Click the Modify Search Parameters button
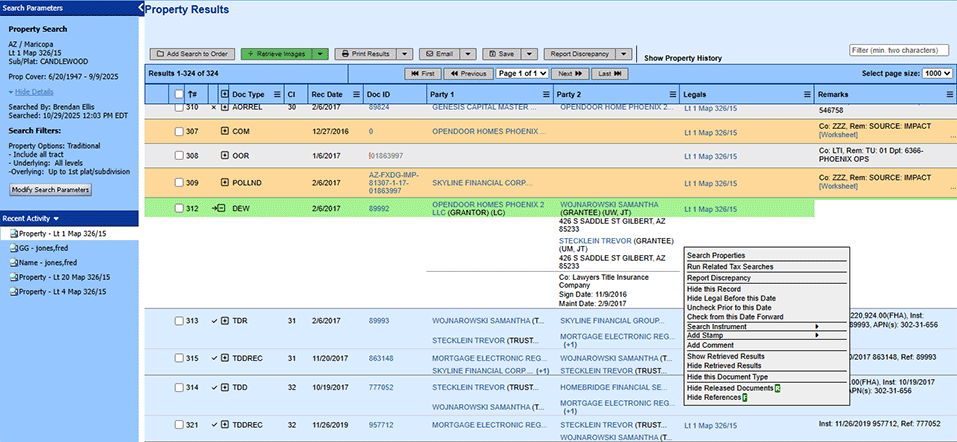The height and width of the screenshot is (442, 957). coord(50,190)
